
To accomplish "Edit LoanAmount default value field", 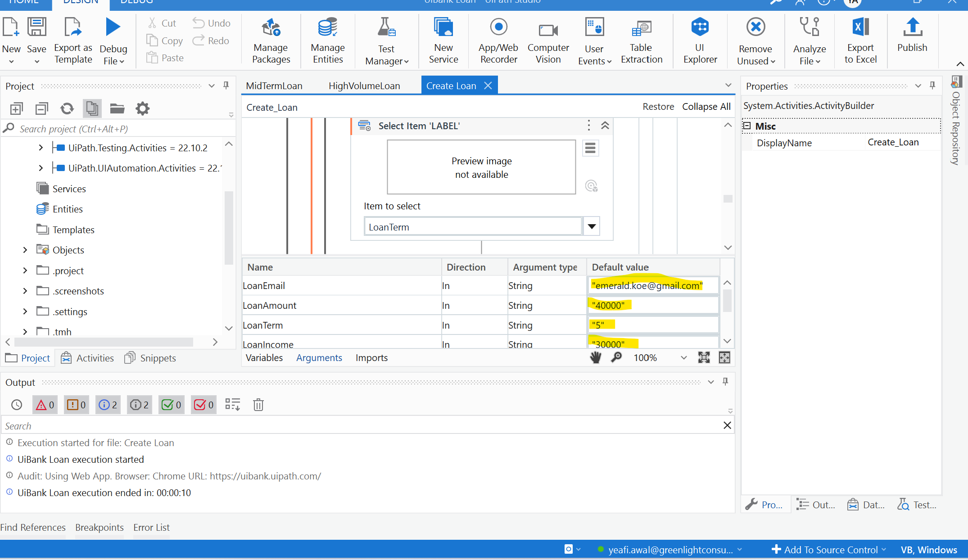I will (653, 305).
